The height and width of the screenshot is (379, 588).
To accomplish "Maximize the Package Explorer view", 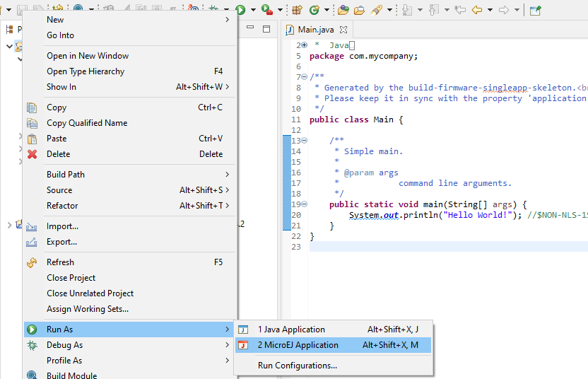I will pyautogui.click(x=266, y=29).
